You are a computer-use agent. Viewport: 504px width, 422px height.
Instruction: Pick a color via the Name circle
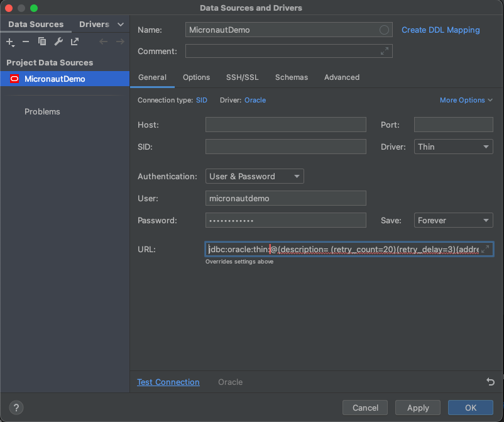click(x=384, y=30)
